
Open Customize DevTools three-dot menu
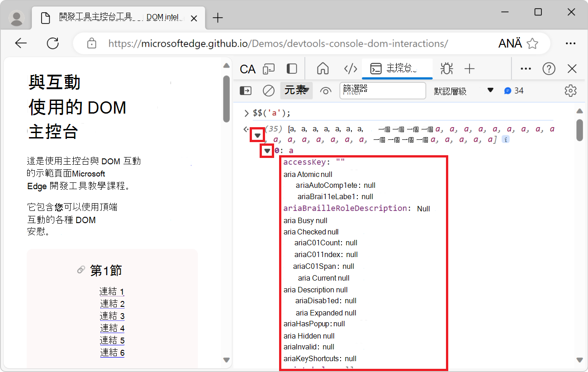click(x=526, y=69)
